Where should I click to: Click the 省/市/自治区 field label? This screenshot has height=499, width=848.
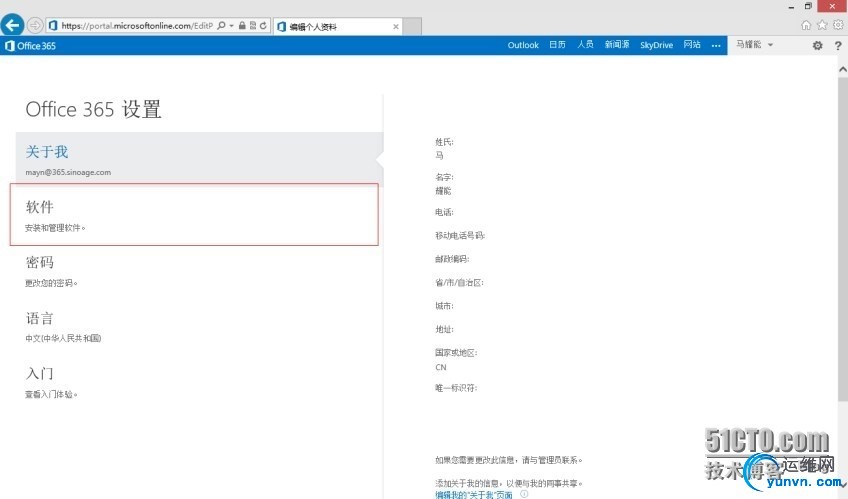point(459,283)
